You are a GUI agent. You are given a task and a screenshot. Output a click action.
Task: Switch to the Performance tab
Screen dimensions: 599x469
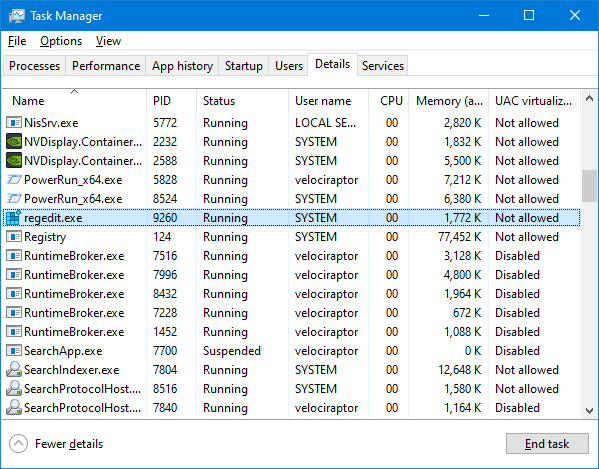106,66
